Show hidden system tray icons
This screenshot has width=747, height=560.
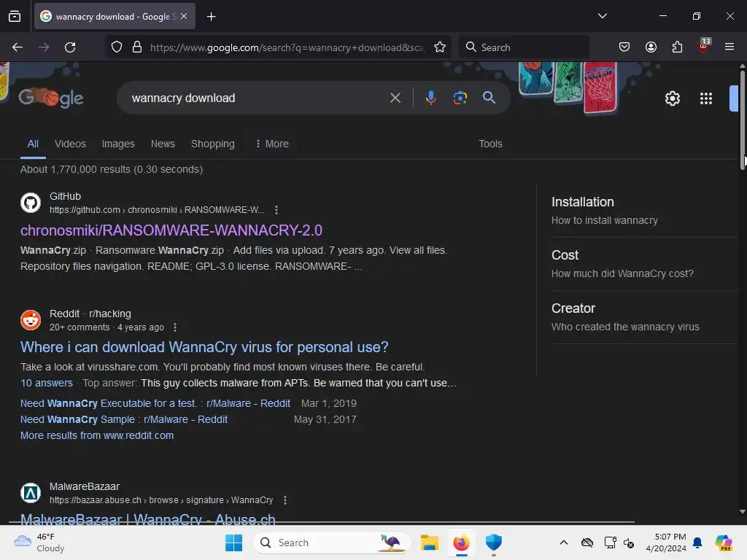[x=564, y=542]
